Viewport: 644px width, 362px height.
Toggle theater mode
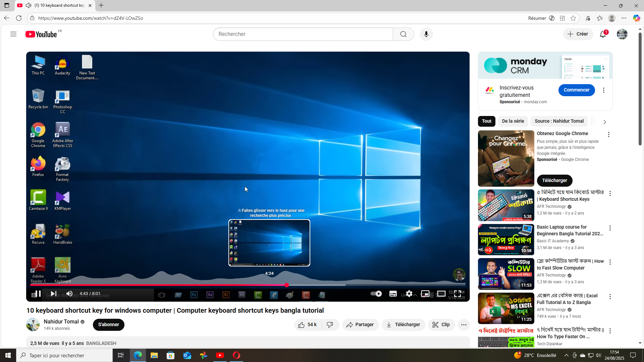coord(441,294)
